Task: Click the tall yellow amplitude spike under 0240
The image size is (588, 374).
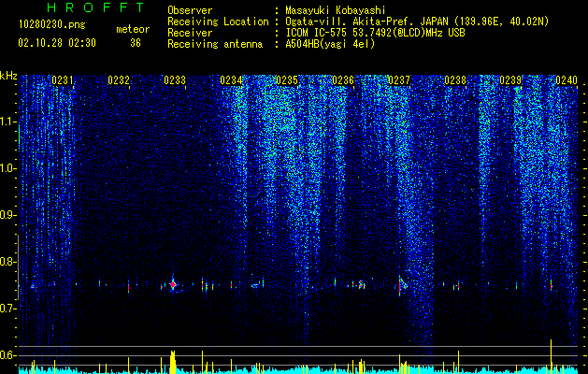Action: click(551, 356)
